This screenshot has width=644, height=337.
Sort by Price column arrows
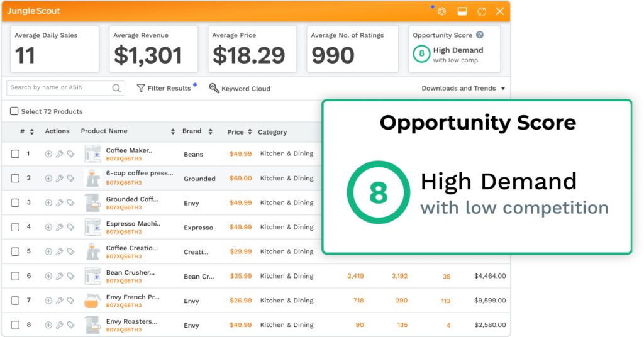point(250,132)
